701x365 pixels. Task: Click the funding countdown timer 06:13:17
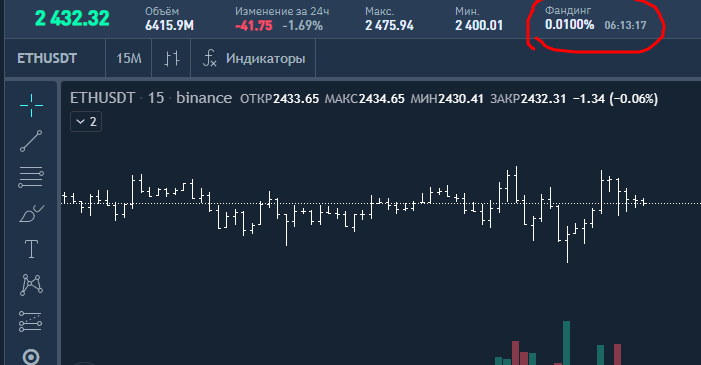point(625,25)
